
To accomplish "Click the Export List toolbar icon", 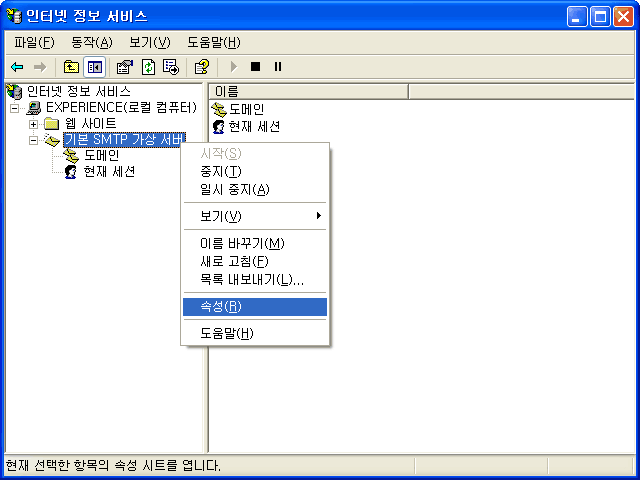I will click(x=171, y=67).
